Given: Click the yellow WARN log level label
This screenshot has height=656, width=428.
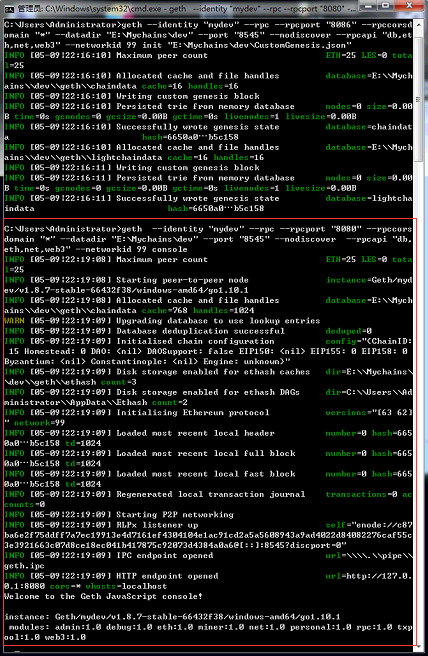Looking at the screenshot, I should (x=14, y=321).
